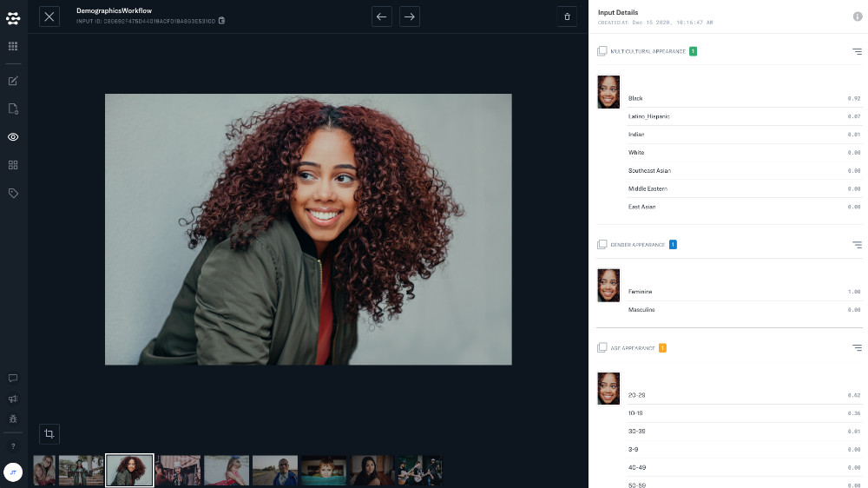Select the White concept row
868x488 pixels.
pyautogui.click(x=744, y=152)
